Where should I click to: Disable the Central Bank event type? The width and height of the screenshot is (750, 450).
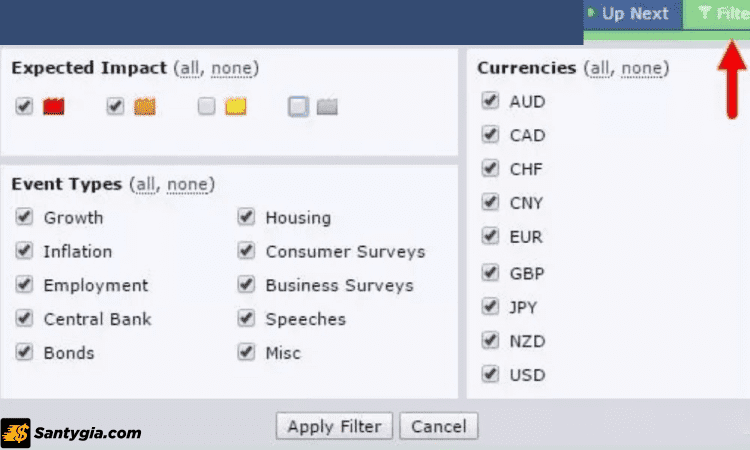click(x=24, y=318)
